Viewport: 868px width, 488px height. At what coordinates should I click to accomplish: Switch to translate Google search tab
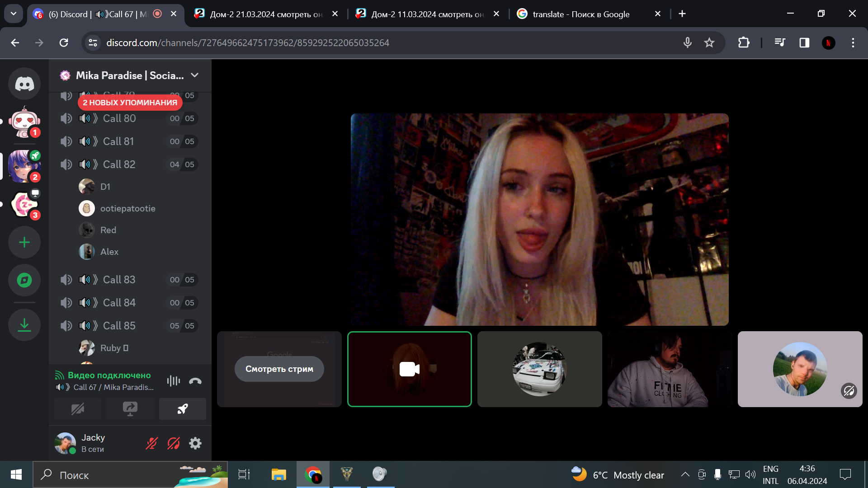[x=581, y=14]
